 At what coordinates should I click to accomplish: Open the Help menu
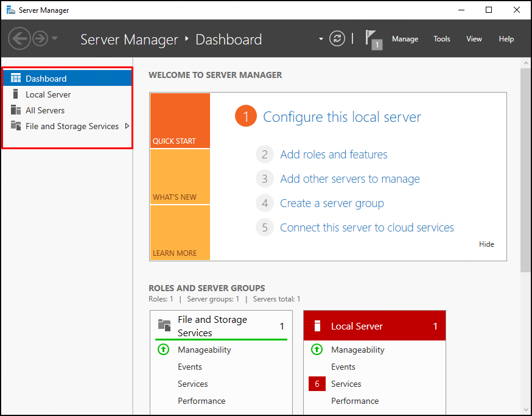(506, 39)
